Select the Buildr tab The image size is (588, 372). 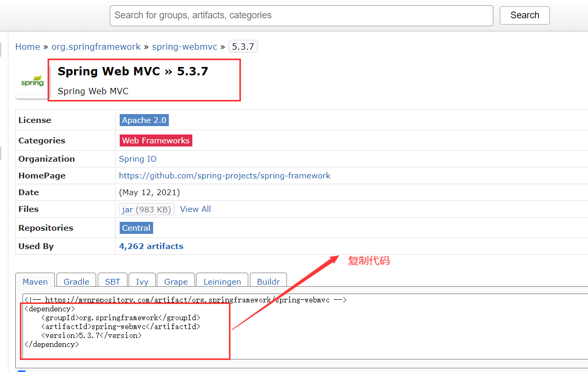tap(268, 281)
